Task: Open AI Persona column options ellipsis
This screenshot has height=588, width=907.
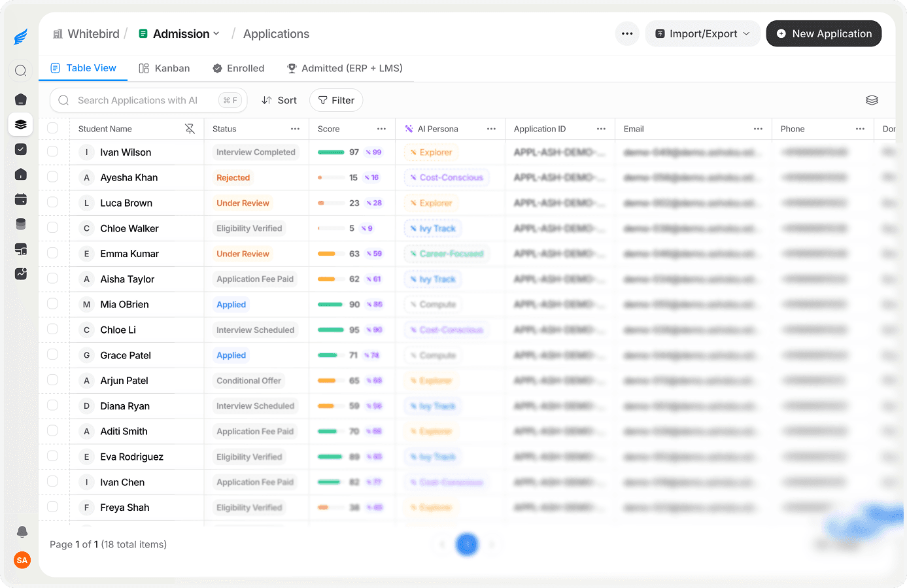Action: click(492, 129)
